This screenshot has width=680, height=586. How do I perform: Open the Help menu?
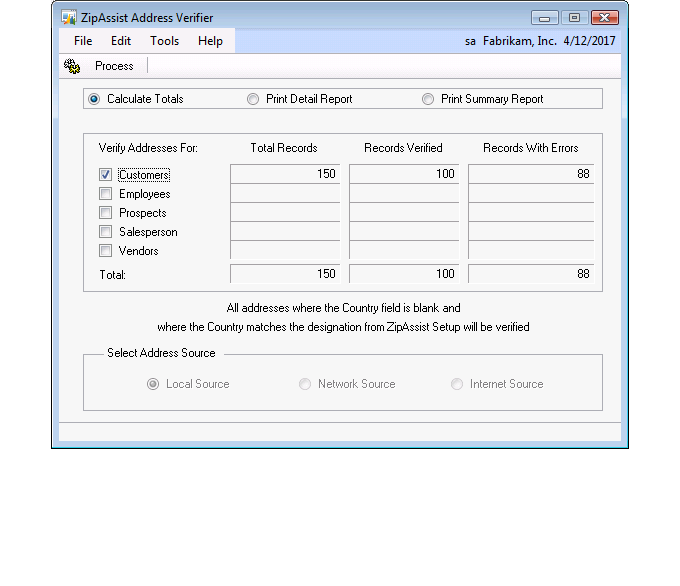pos(210,41)
